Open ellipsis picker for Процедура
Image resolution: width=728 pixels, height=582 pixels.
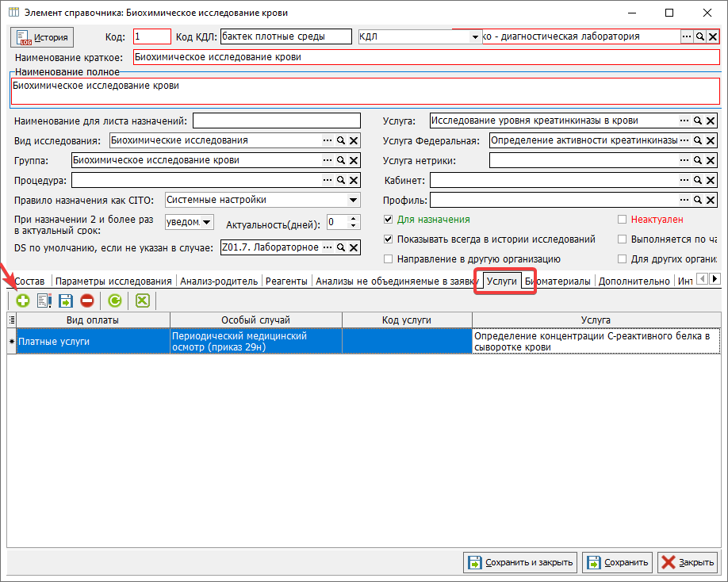[328, 180]
